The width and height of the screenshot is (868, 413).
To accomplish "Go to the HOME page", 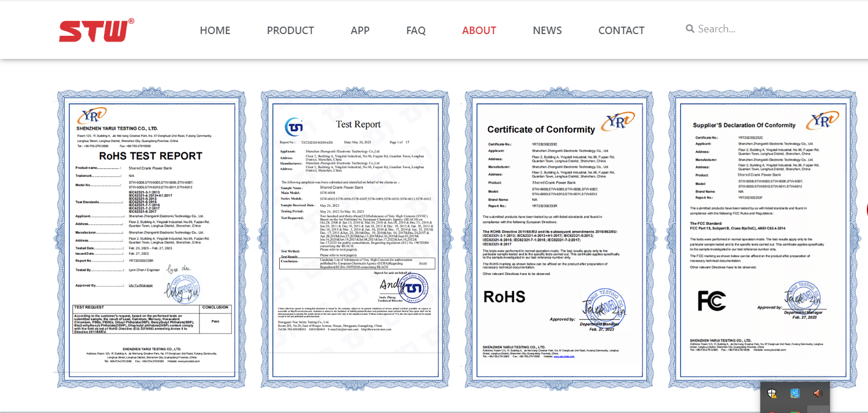I will tap(215, 31).
